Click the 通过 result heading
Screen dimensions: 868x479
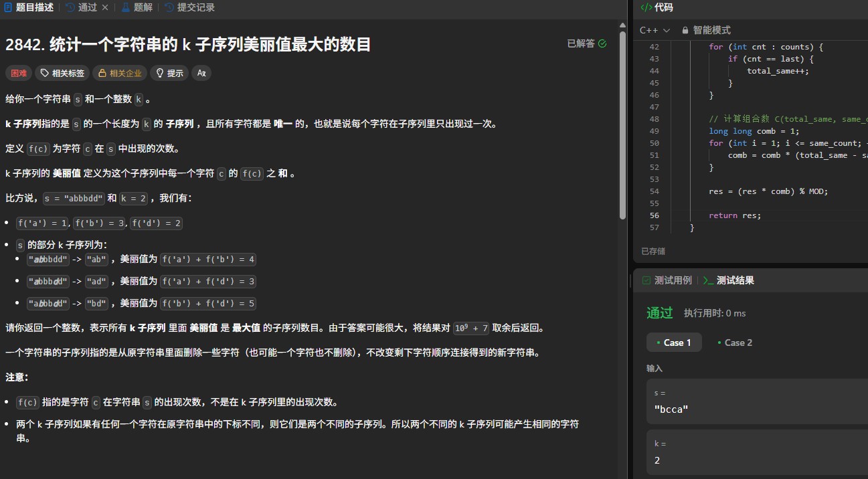point(659,312)
